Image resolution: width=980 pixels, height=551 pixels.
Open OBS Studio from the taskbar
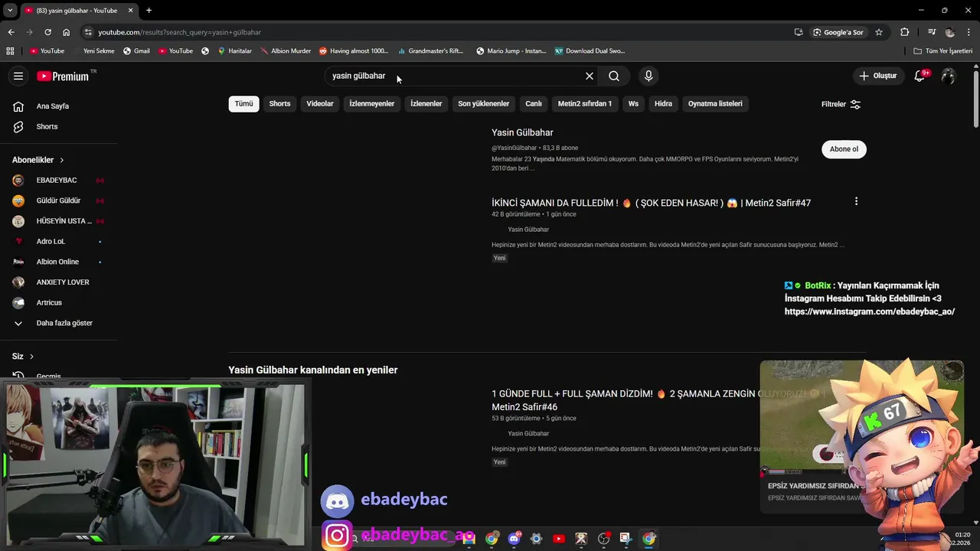[603, 539]
